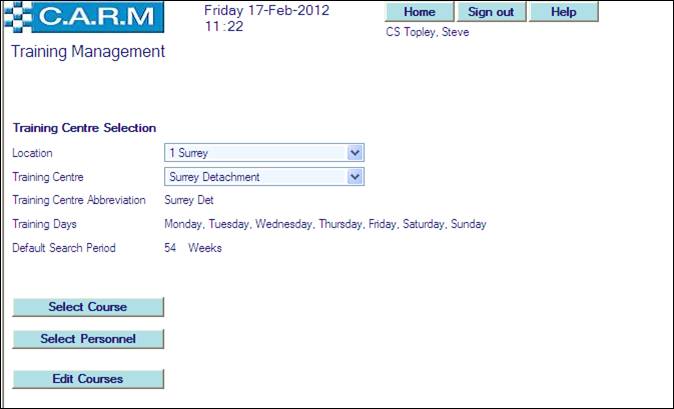
Task: Click the Select Personnel button
Action: 87,339
